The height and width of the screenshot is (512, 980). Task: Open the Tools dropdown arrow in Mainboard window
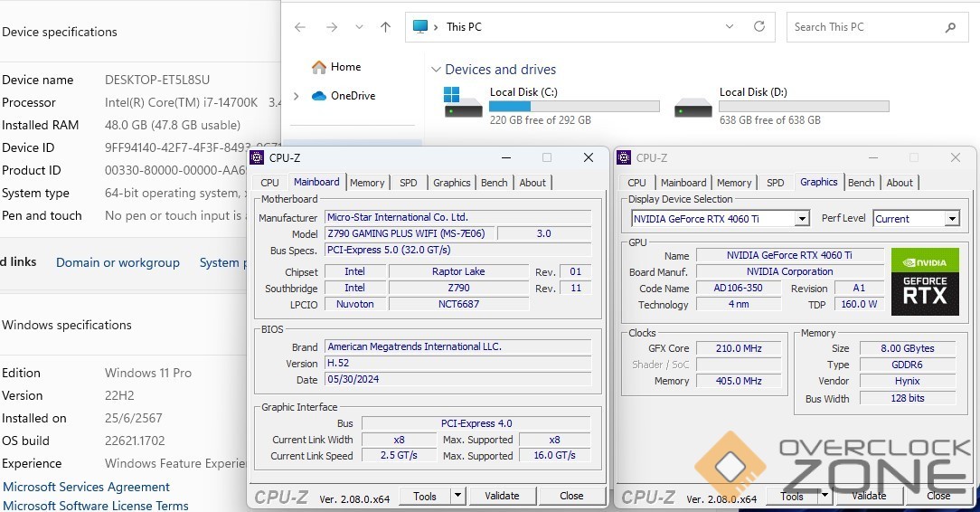point(457,496)
